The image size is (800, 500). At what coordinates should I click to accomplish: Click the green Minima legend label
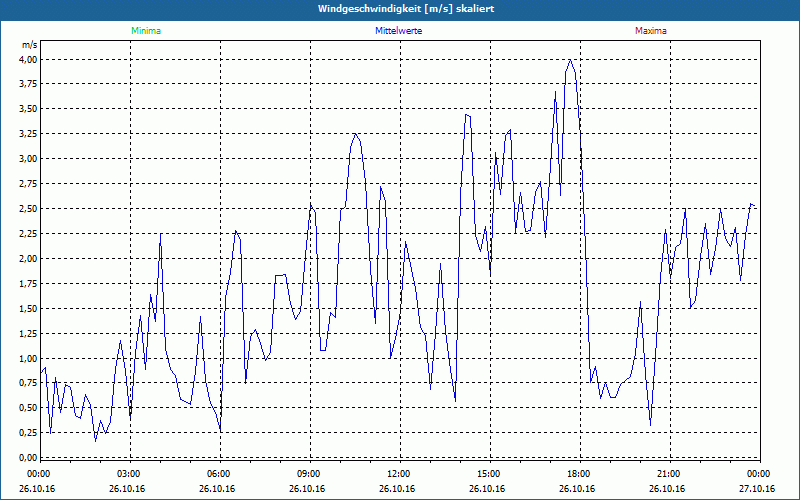pos(146,31)
